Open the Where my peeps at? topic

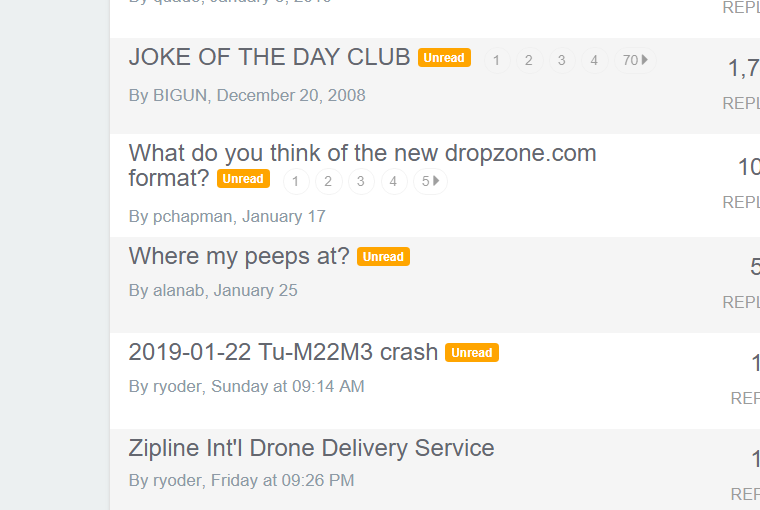(x=239, y=256)
